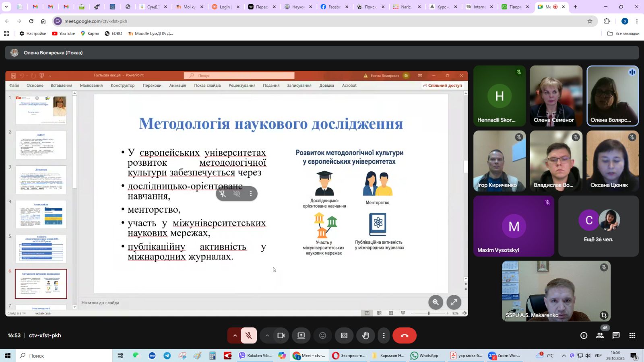Toggle the camera on or off
The width and height of the screenshot is (644, 362).
281,335
